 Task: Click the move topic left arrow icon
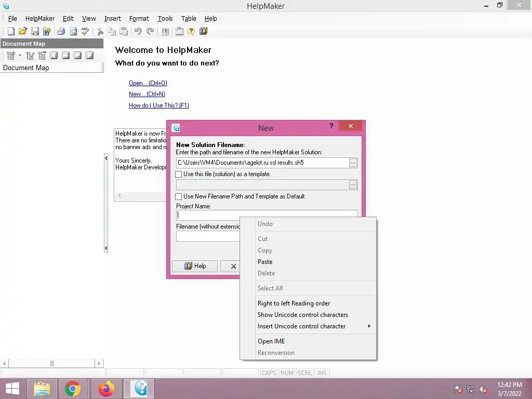[x=54, y=55]
